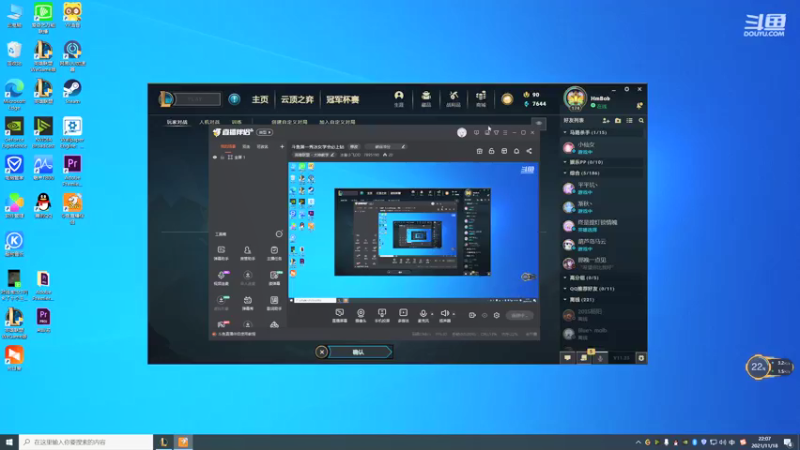Screen dimensions: 800x450
Task: Show hidden system tray icons chevron
Action: [638, 442]
